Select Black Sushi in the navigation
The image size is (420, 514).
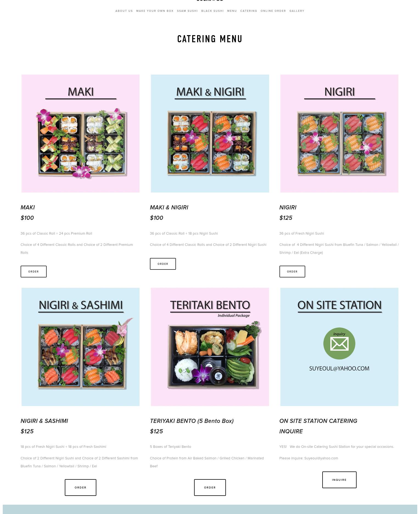tap(212, 11)
